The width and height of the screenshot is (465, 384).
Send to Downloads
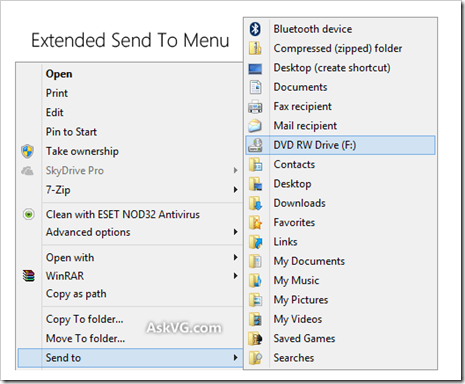click(300, 203)
